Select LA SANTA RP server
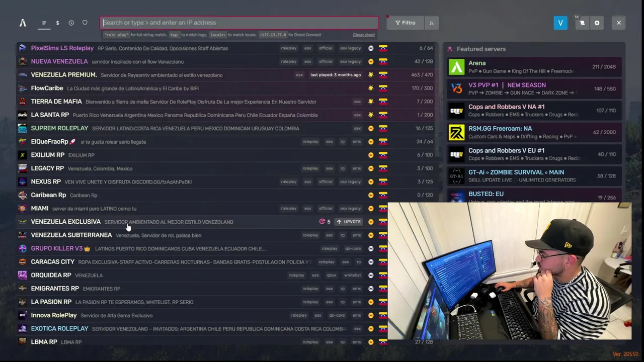Image resolution: width=644 pixels, height=362 pixels. pos(226,115)
